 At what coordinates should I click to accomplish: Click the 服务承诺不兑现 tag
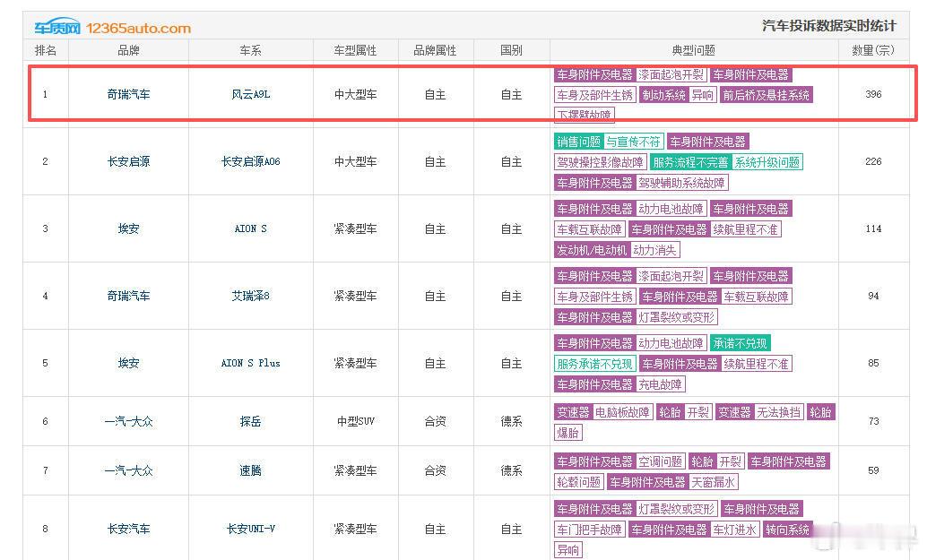[594, 364]
